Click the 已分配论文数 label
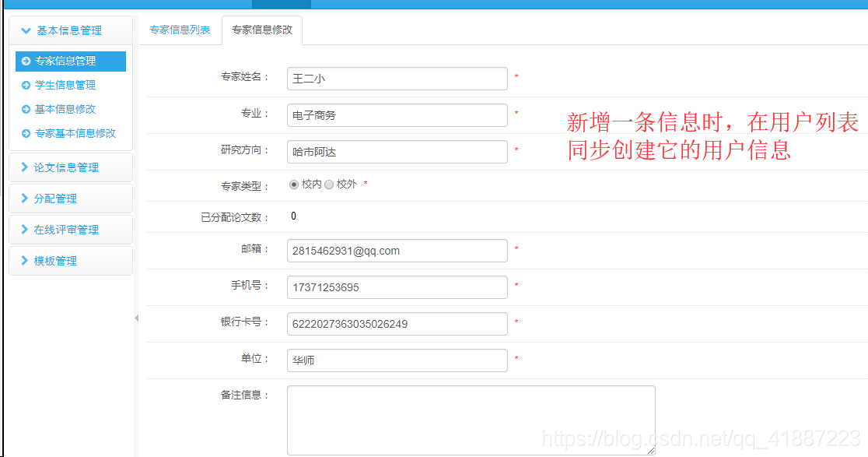This screenshot has height=457, width=868. tap(234, 217)
